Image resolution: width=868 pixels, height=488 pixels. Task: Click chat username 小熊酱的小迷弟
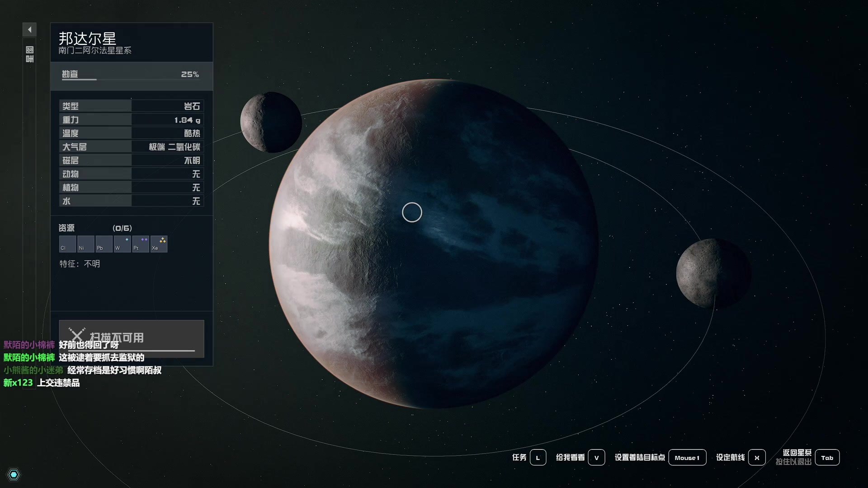[33, 370]
